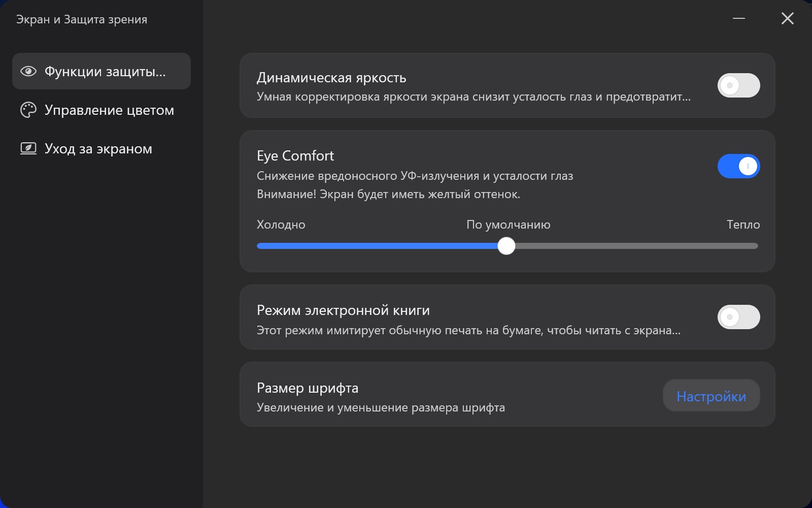Click the screen-care icon for Уход за экраном
This screenshot has height=508, width=812.
point(28,148)
